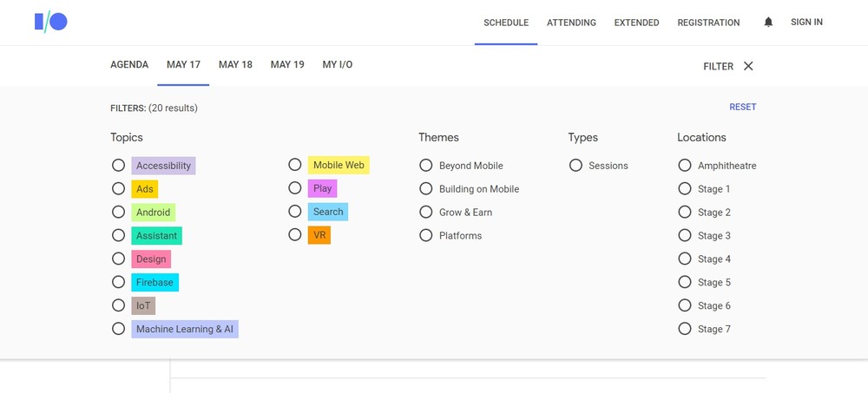The image size is (868, 393).
Task: Open the May 19 tab
Action: click(x=287, y=65)
